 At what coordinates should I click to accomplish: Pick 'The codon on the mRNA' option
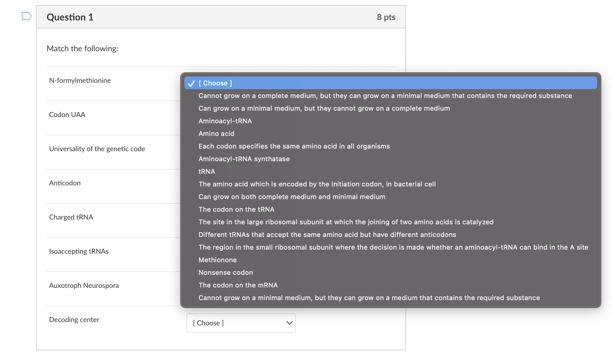pos(390,285)
